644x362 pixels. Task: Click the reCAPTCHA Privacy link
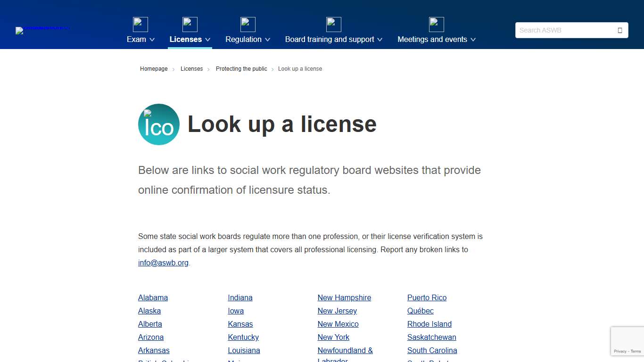620,351
